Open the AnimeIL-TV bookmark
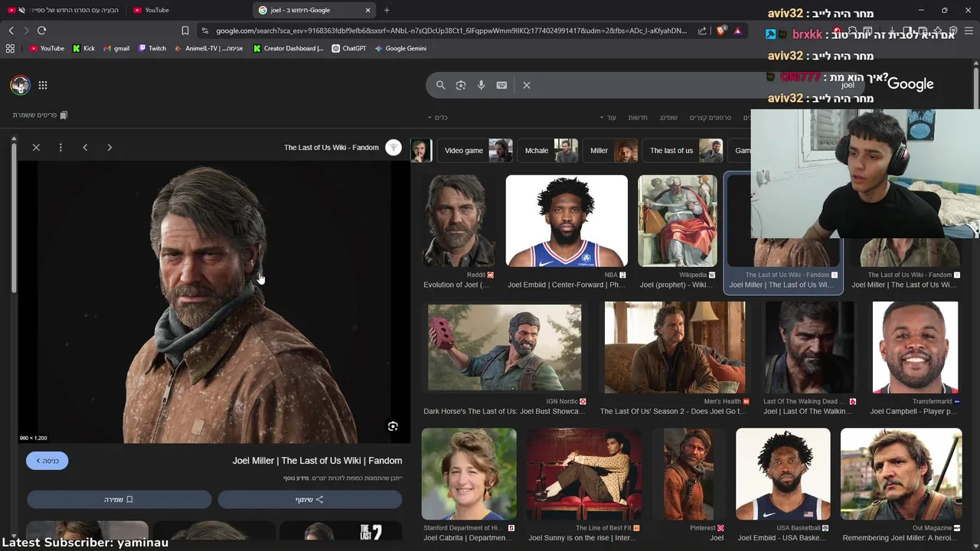The height and width of the screenshot is (551, 980). (208, 48)
